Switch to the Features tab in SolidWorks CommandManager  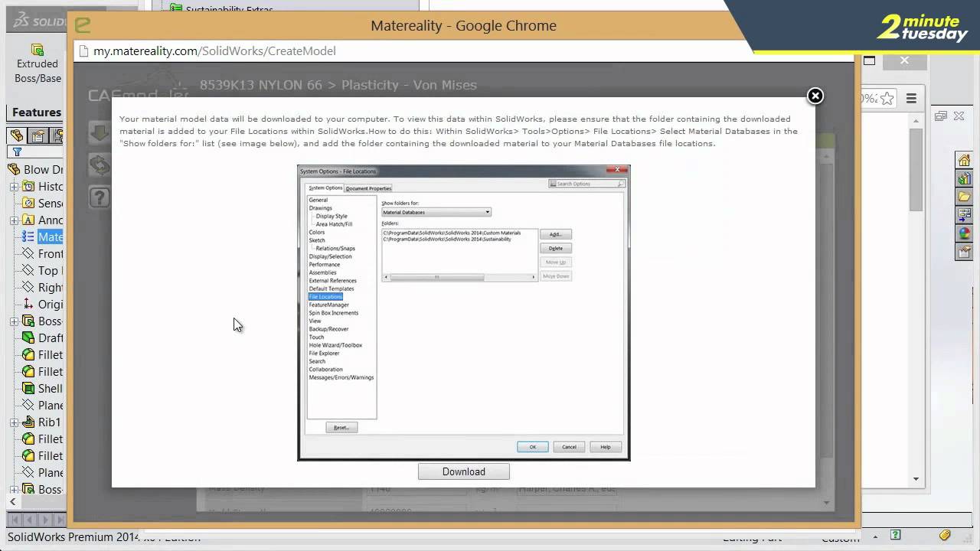[37, 112]
